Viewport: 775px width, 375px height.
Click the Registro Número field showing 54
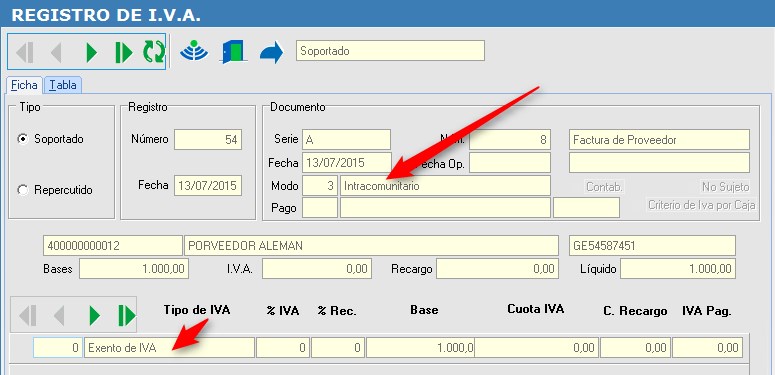pyautogui.click(x=208, y=139)
